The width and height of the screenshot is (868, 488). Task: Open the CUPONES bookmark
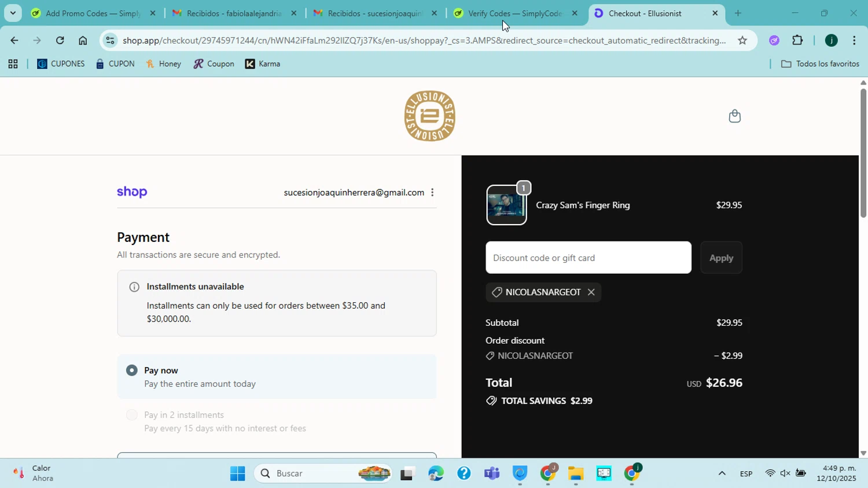61,64
